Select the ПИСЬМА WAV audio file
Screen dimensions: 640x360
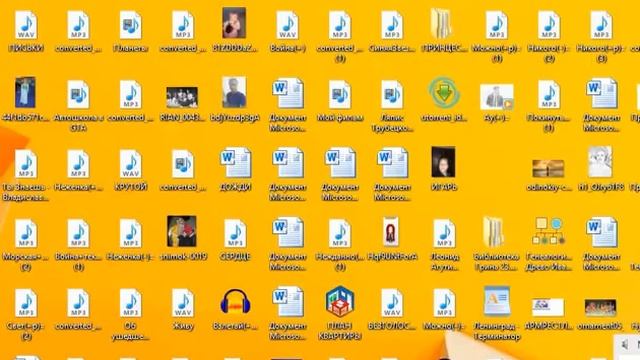pos(26,25)
